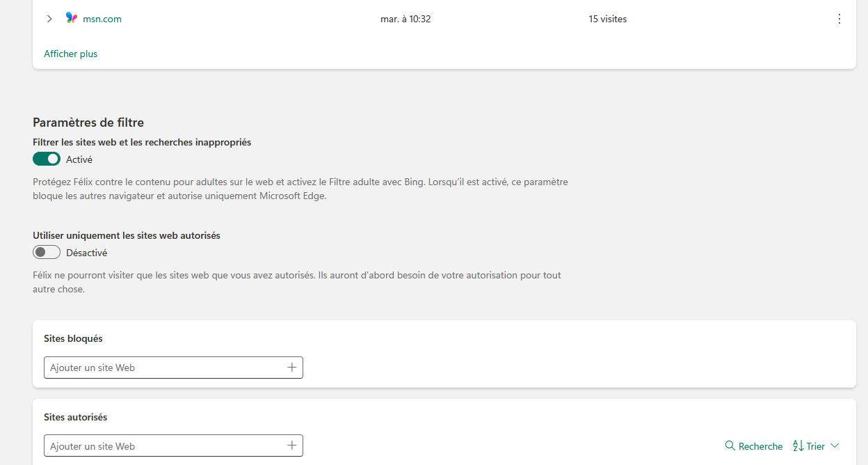Click the Recherche magnifier icon
The width and height of the screenshot is (868, 465).
730,446
